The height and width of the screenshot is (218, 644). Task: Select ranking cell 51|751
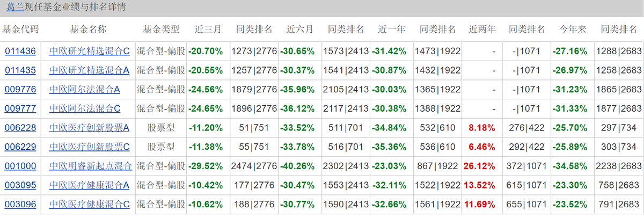[x=254, y=128]
